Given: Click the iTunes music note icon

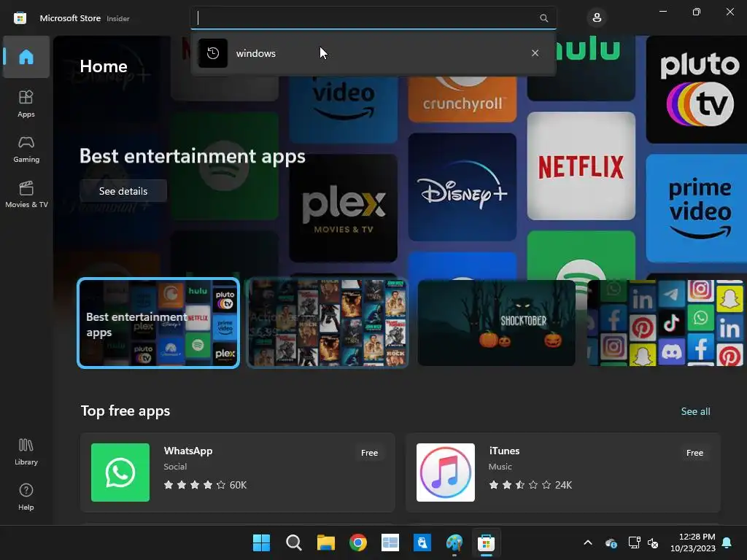Looking at the screenshot, I should click(x=446, y=472).
